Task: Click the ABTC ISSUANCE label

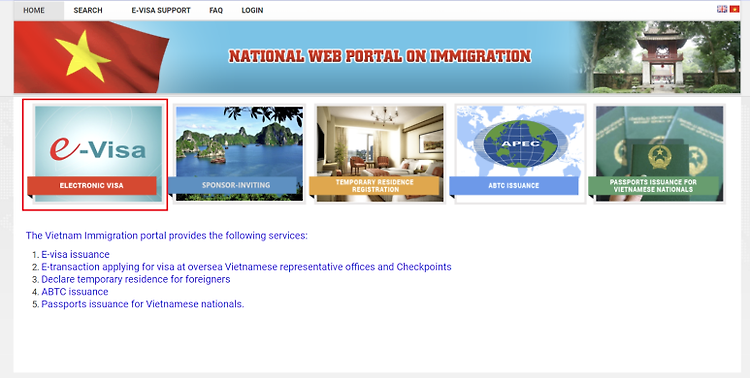Action: coord(514,186)
